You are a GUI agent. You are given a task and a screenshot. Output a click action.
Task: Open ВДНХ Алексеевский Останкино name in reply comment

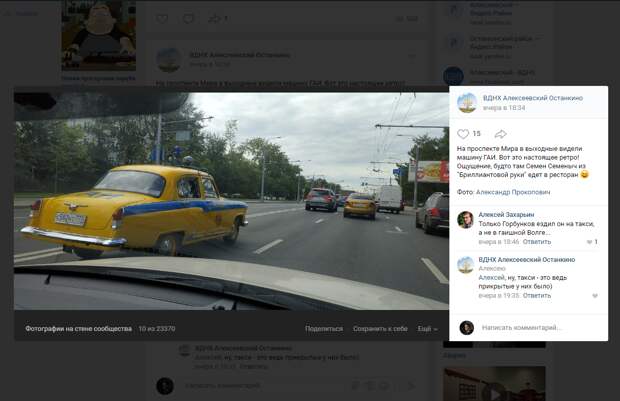click(527, 260)
